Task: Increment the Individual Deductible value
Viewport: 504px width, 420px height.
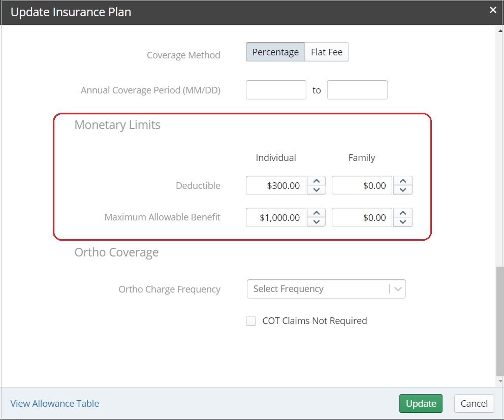Action: tap(316, 182)
